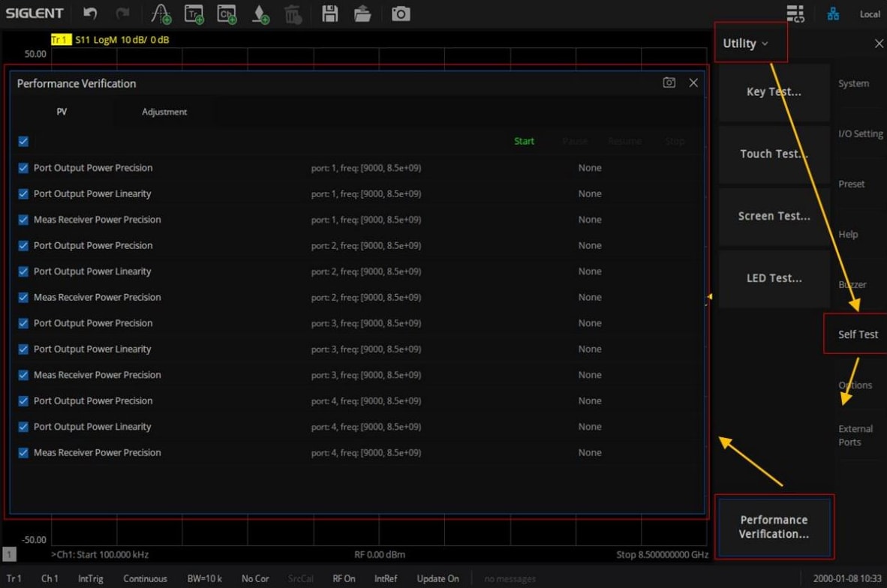Switch to the PV tab
Screen dimensions: 887x588
click(62, 112)
